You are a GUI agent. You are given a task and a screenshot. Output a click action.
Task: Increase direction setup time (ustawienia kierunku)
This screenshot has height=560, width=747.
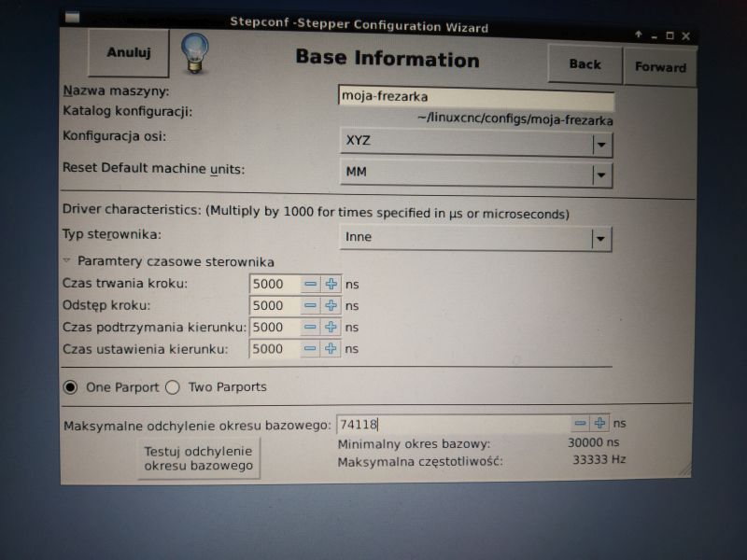coord(331,349)
